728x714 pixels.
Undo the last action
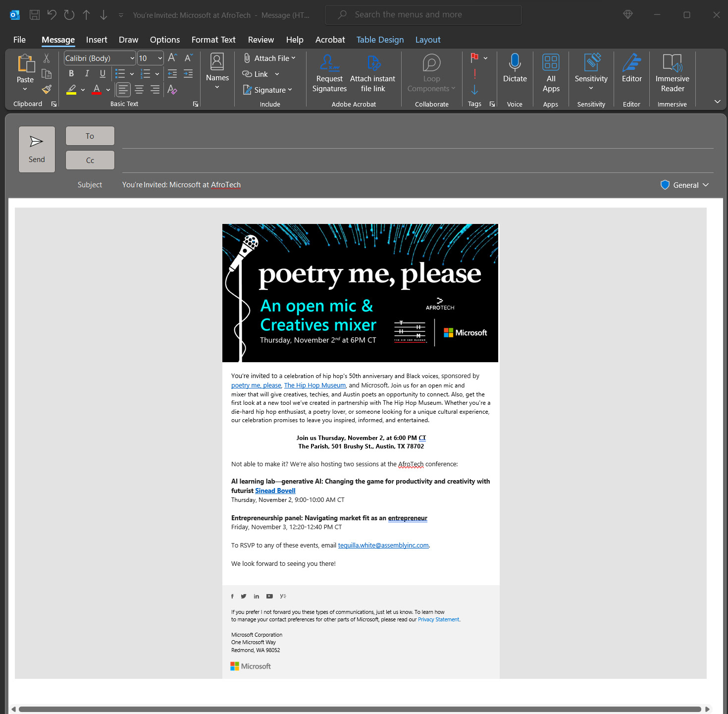click(52, 15)
